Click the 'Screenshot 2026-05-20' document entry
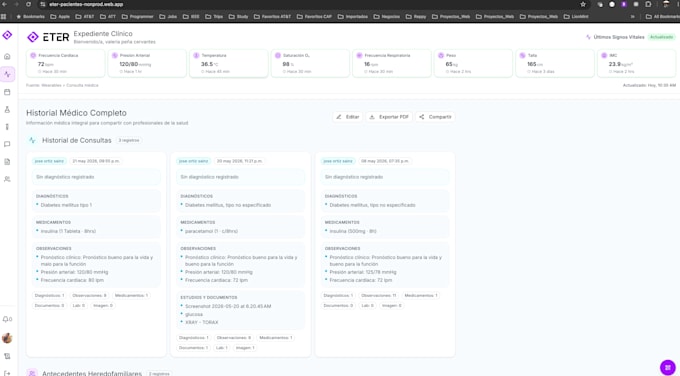Screen dimensions: 680x376 (228, 306)
